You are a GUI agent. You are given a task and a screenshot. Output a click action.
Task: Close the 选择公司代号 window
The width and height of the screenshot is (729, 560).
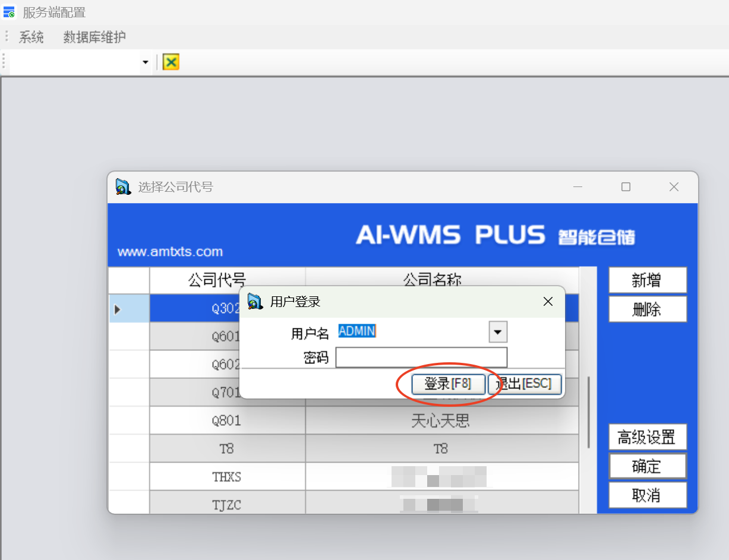tap(674, 187)
